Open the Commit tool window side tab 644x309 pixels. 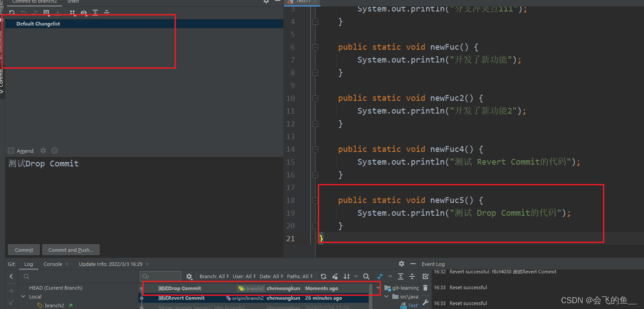[x=2, y=81]
